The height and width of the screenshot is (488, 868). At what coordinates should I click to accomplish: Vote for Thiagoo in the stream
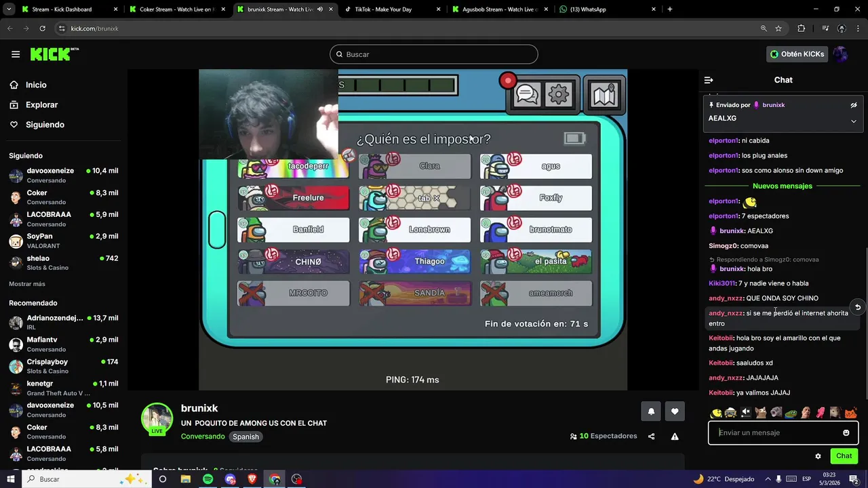414,262
